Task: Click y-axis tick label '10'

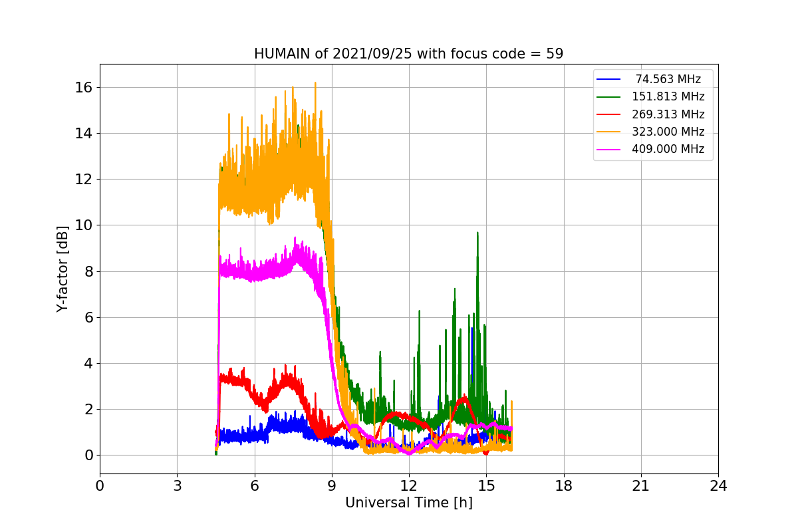Action: tap(84, 225)
